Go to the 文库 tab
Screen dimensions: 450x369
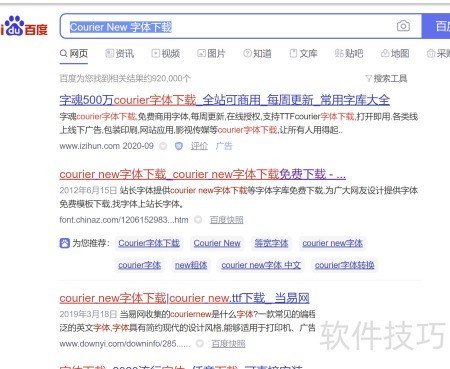(303, 54)
